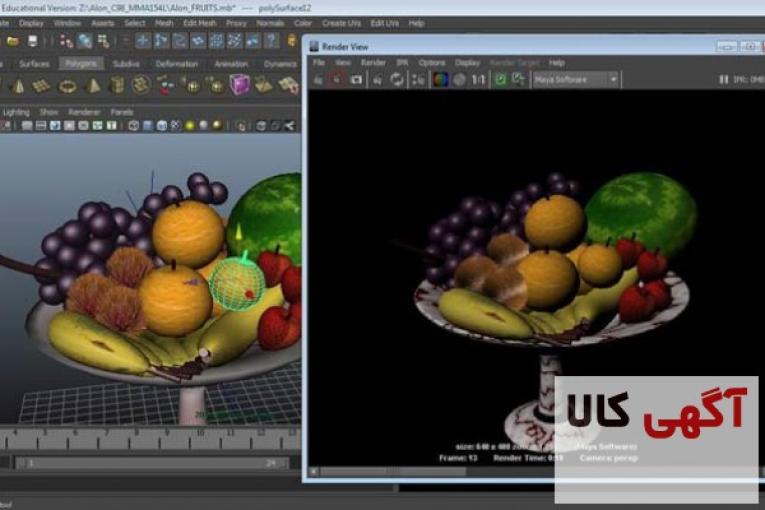
Task: Expand the Render menu in Render View
Action: 373,62
